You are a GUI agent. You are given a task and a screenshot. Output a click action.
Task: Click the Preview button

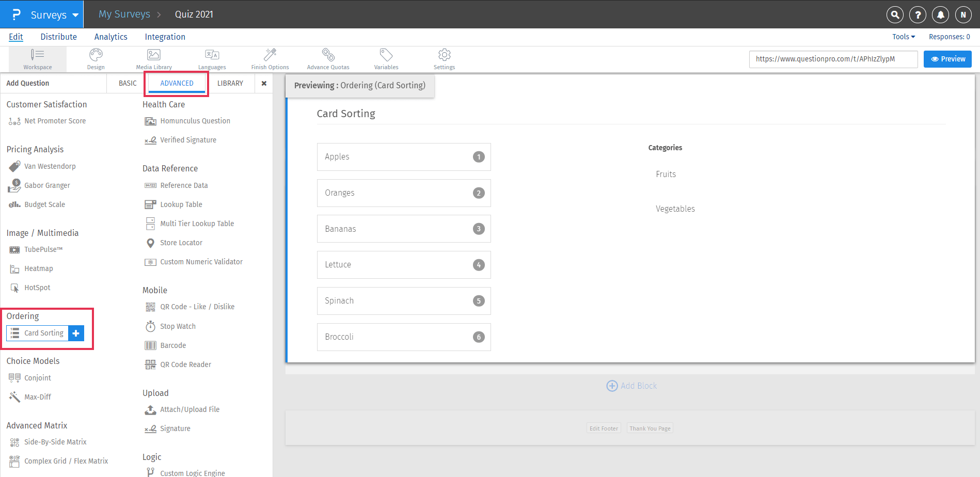tap(947, 59)
